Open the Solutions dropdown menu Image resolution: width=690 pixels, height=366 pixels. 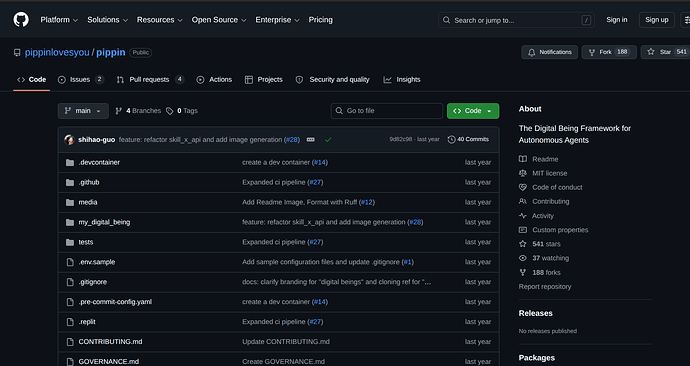point(107,20)
